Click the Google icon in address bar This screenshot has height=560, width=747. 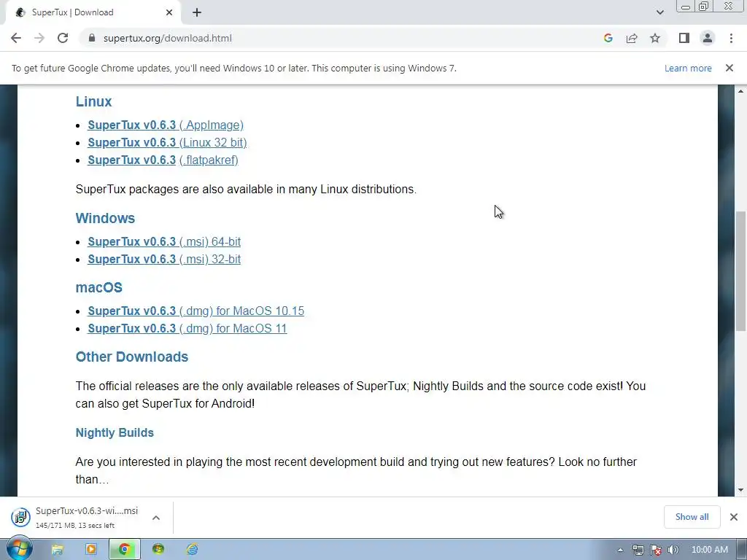pos(608,38)
